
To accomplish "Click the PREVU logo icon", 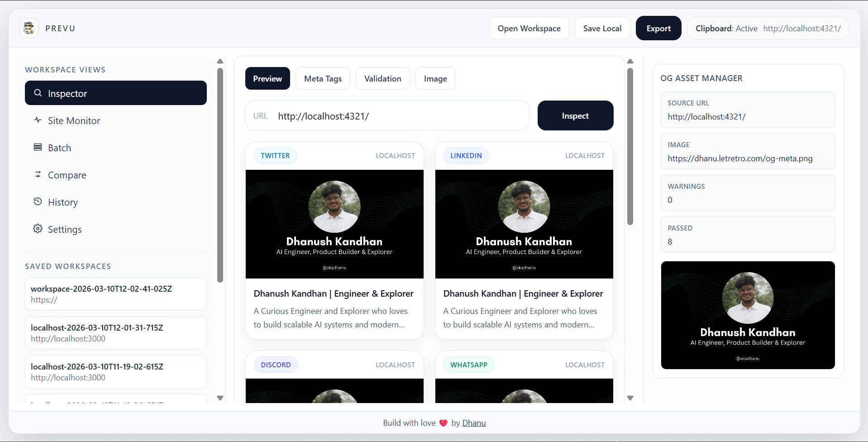I will (x=28, y=28).
